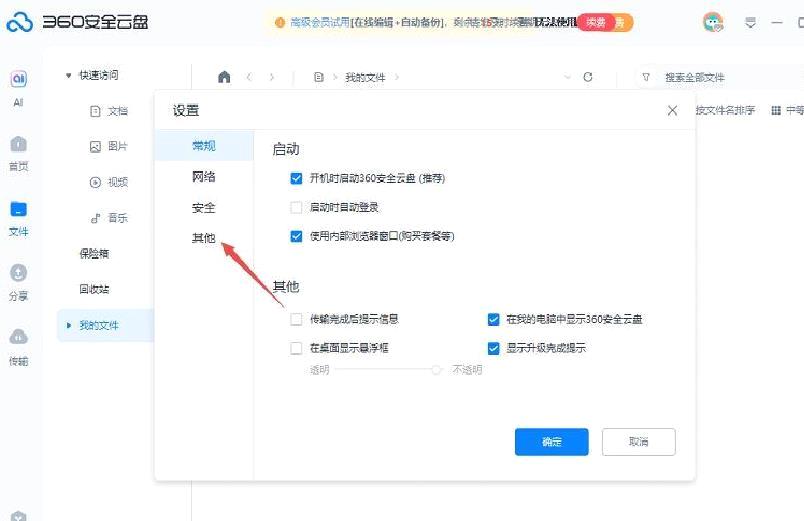
Task: Click the back navigation arrow
Action: coord(249,77)
